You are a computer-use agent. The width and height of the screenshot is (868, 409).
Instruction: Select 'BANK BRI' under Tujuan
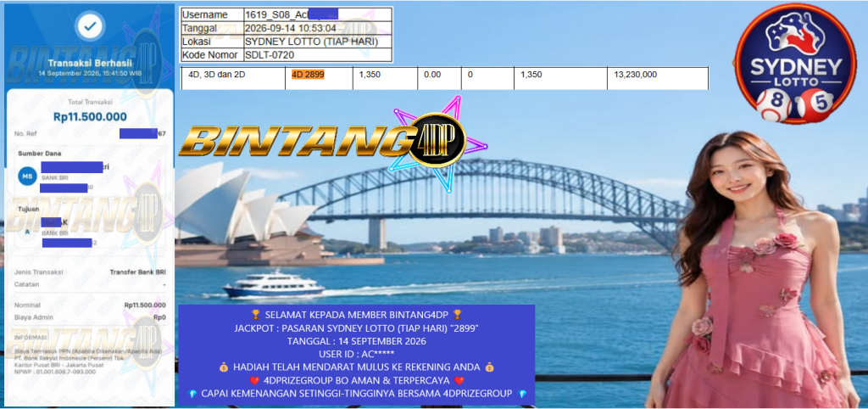[x=53, y=233]
